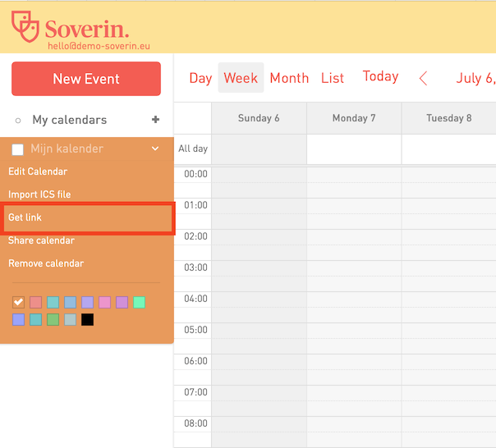Click the Sunday 6 column header

(259, 118)
